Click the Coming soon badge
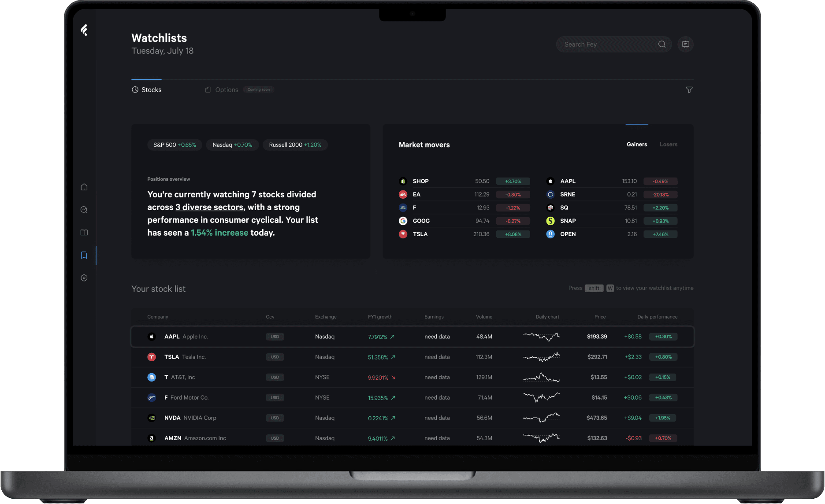The width and height of the screenshot is (825, 504). 259,89
